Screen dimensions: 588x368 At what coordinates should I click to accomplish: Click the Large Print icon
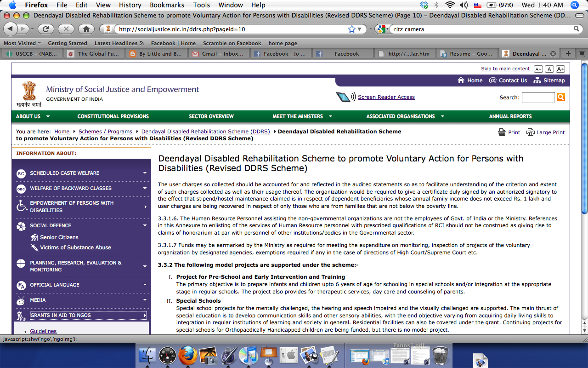pyautogui.click(x=531, y=132)
